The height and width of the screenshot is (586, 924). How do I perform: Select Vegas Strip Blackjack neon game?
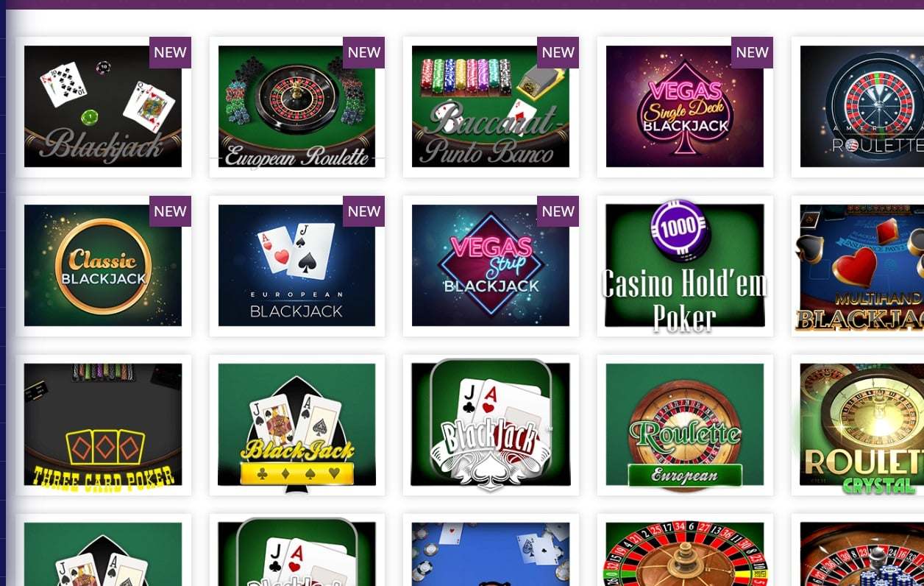coord(491,265)
